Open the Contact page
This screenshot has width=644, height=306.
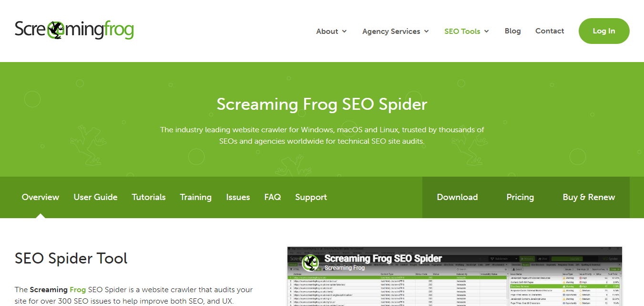click(550, 31)
